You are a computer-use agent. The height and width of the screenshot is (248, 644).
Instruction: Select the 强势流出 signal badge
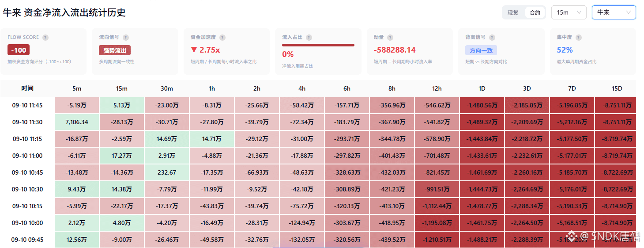pos(115,50)
